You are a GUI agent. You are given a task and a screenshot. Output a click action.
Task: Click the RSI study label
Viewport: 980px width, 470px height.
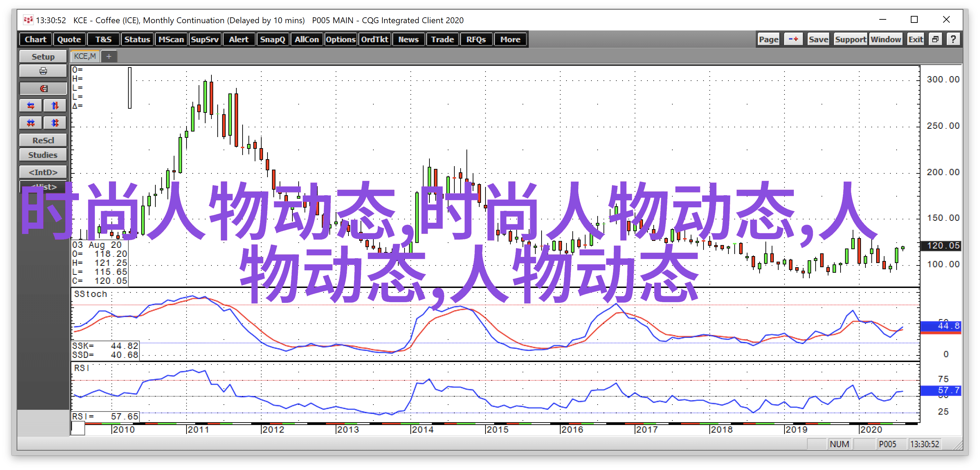(82, 368)
